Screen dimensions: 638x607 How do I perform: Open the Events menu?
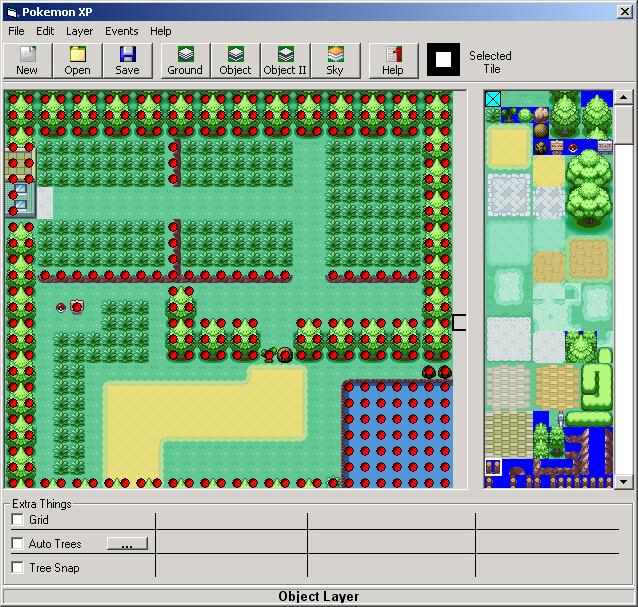click(x=122, y=31)
